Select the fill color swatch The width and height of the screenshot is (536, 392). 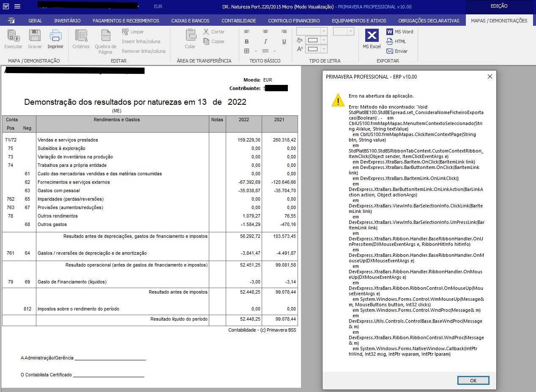click(x=312, y=40)
